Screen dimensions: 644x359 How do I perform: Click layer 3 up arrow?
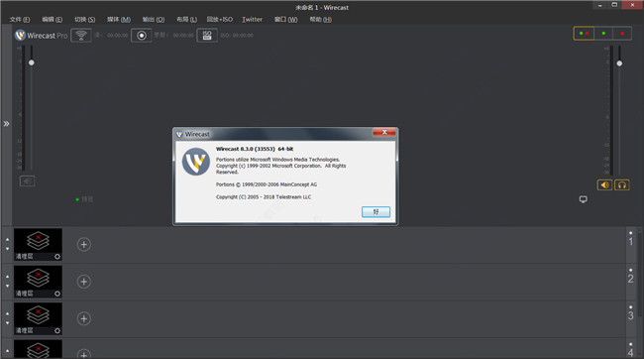point(7,313)
